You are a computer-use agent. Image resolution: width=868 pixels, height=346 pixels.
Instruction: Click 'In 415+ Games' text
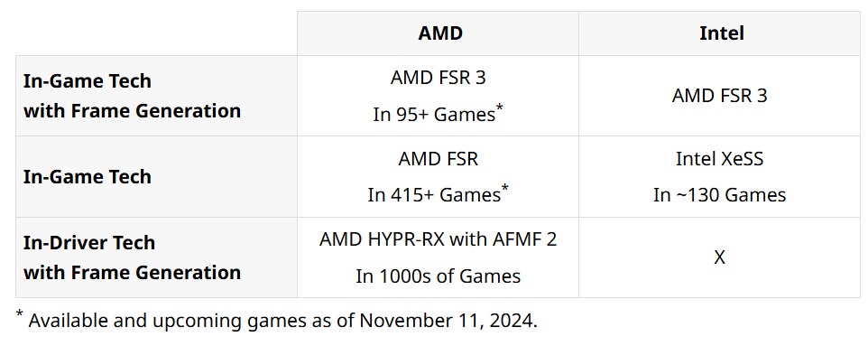pyautogui.click(x=434, y=195)
